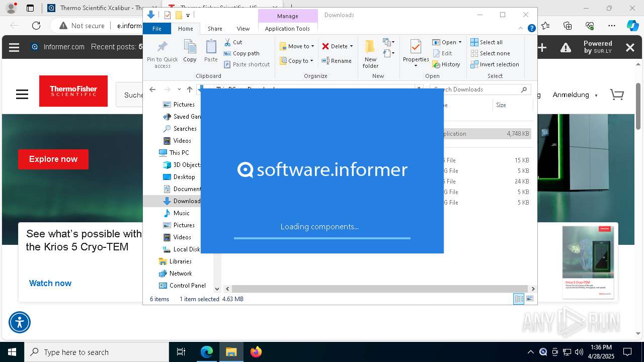Open the File tab in Explorer
This screenshot has width=644, height=362.
click(157, 29)
